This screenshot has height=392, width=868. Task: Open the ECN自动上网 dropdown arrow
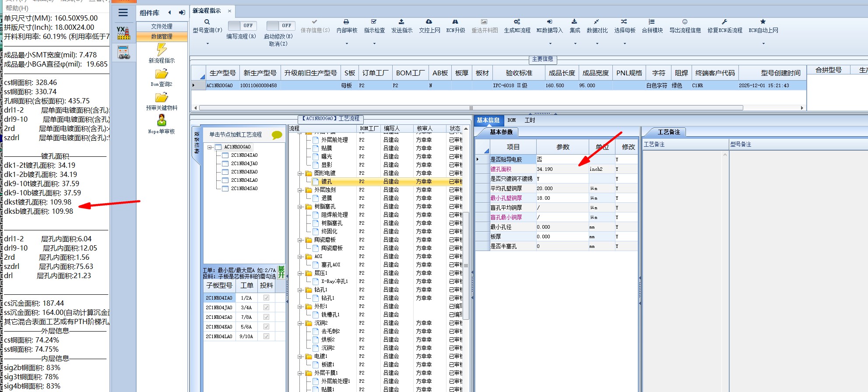(763, 43)
